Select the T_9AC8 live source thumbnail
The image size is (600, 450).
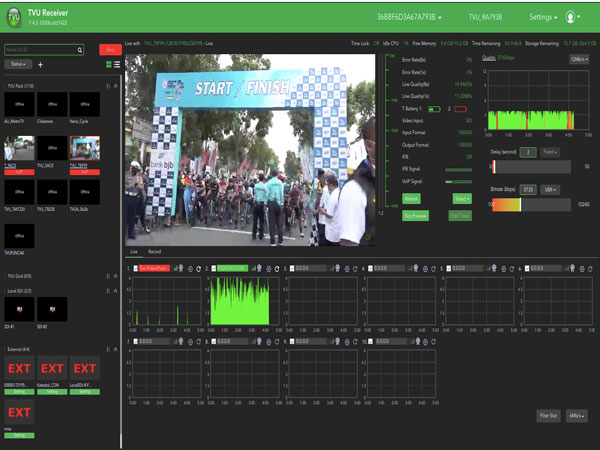point(19,148)
